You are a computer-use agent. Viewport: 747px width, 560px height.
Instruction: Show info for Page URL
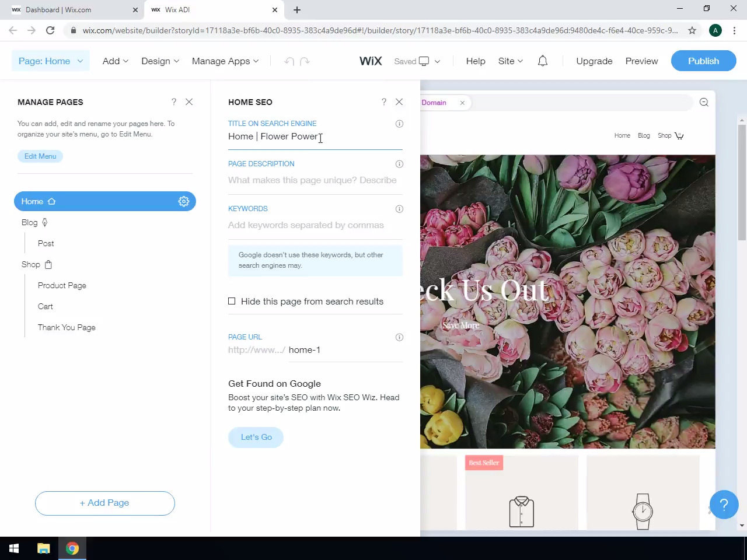click(x=399, y=337)
